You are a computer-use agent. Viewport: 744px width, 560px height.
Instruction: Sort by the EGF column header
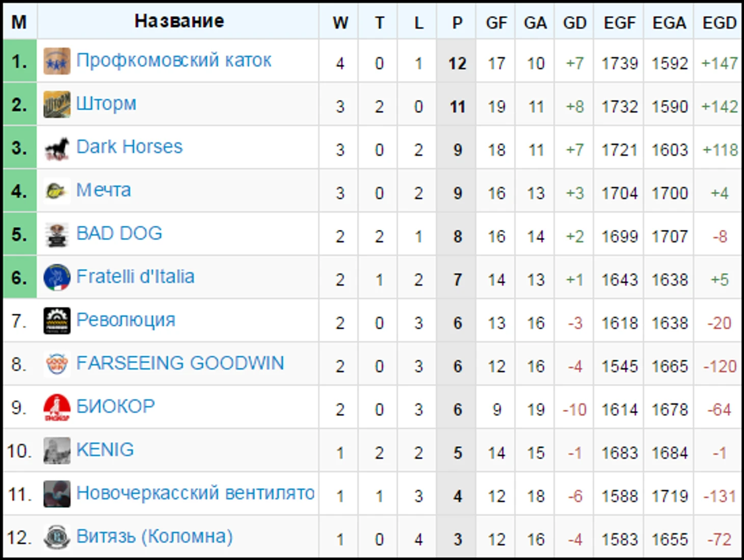click(x=620, y=22)
